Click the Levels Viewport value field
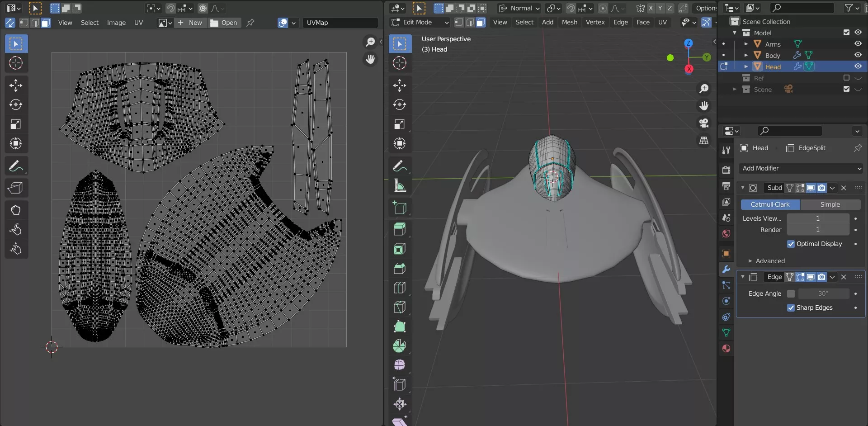The image size is (868, 426). point(817,218)
